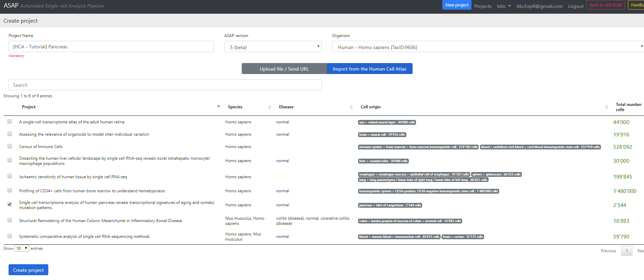Go to Projects page in navbar
This screenshot has height=280, width=644.
pos(482,6)
